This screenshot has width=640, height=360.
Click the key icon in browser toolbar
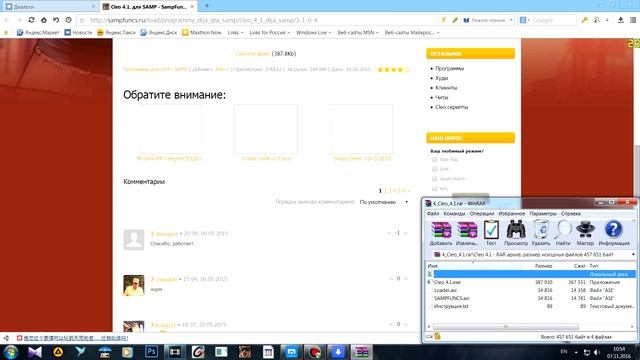click(x=584, y=20)
